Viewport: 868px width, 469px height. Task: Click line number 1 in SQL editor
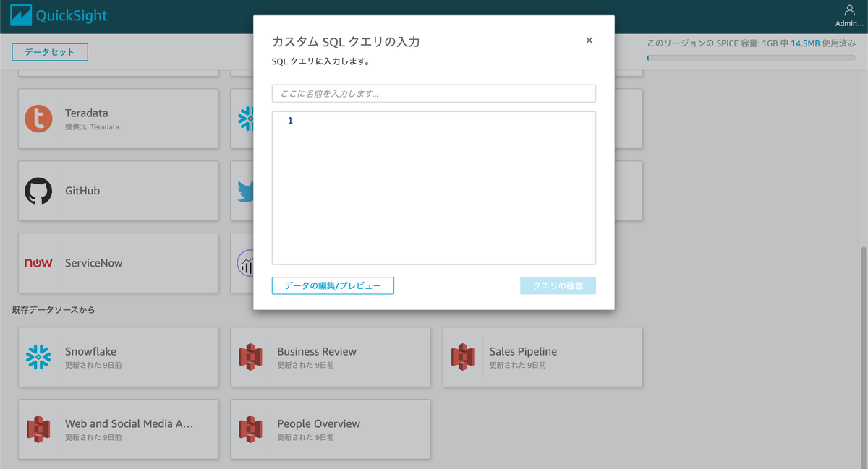(x=290, y=121)
